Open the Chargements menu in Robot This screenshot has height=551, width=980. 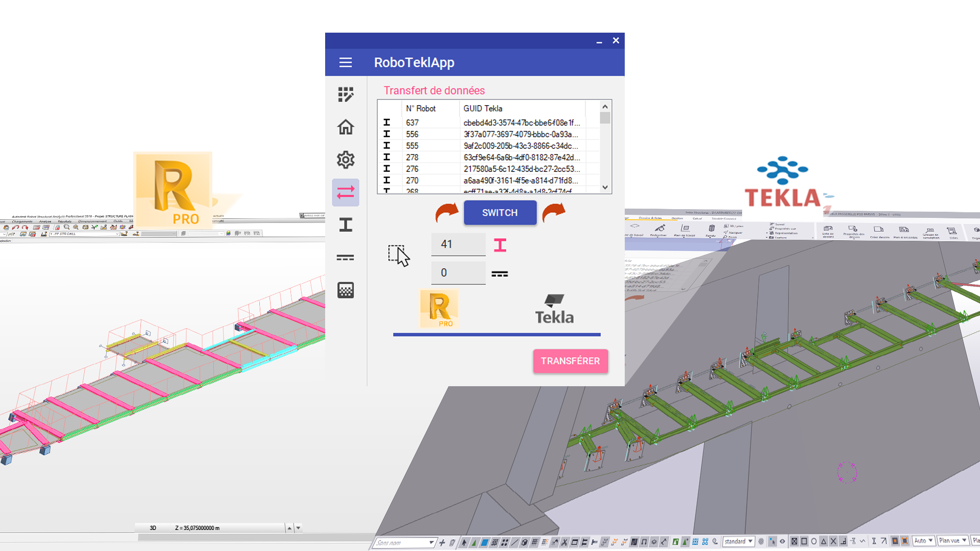pos(22,221)
